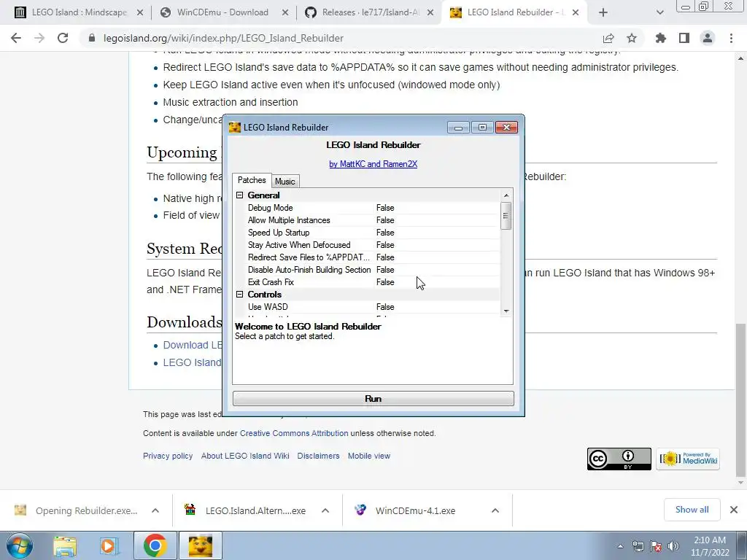Open the About LEGO Island Wiki link
The image size is (747, 560).
click(245, 456)
